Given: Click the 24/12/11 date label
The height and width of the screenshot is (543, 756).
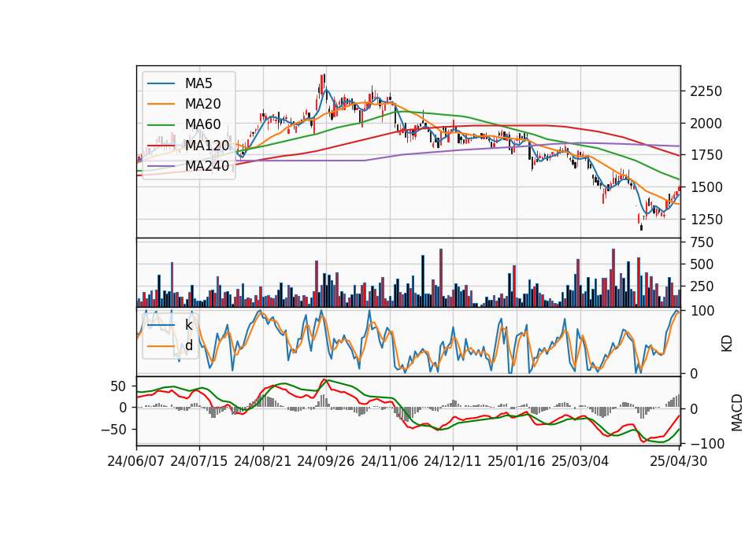Looking at the screenshot, I should click(453, 462).
